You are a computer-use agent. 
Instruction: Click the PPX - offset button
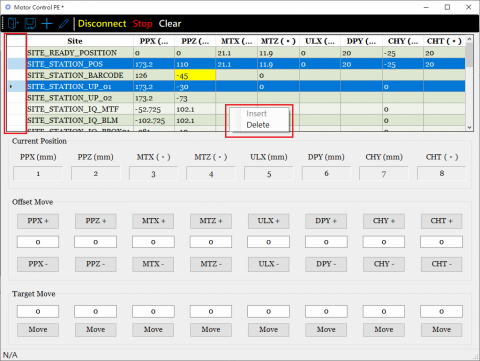(x=38, y=264)
